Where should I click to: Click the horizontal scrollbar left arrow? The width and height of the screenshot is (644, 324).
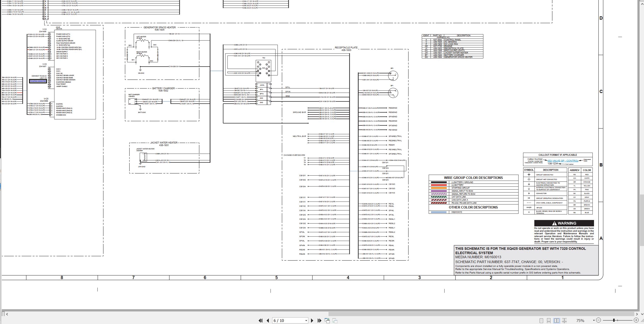pyautogui.click(x=7, y=314)
